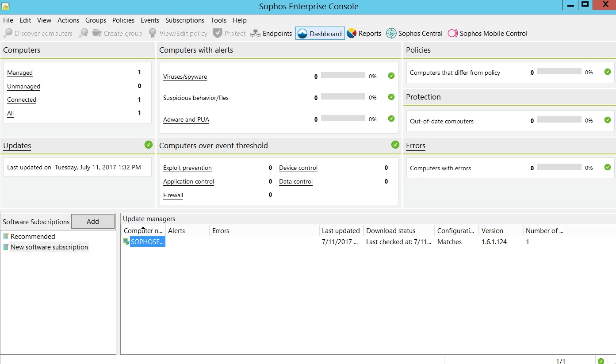The width and height of the screenshot is (616, 364).
Task: Open the Adware and PUA link
Action: pyautogui.click(x=186, y=120)
